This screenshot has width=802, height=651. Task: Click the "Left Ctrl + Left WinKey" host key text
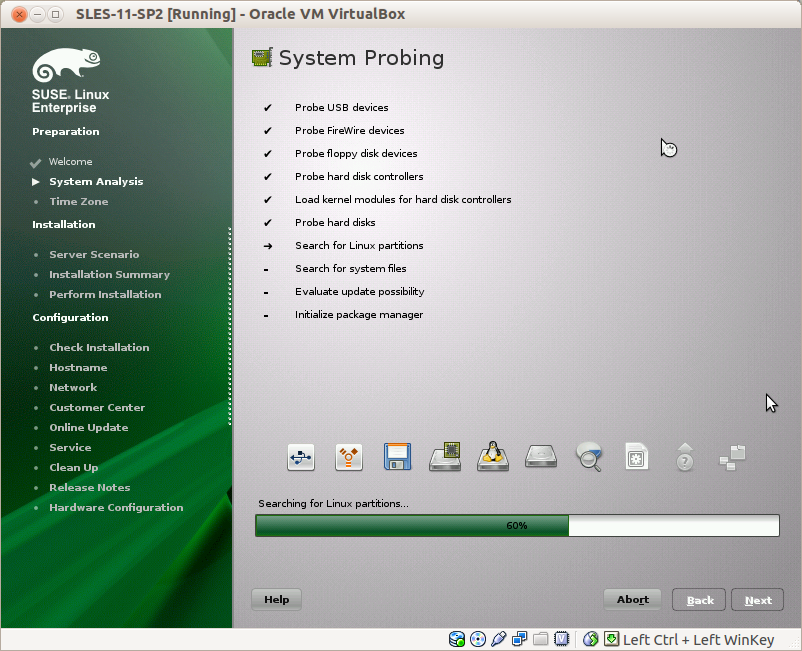click(699, 640)
